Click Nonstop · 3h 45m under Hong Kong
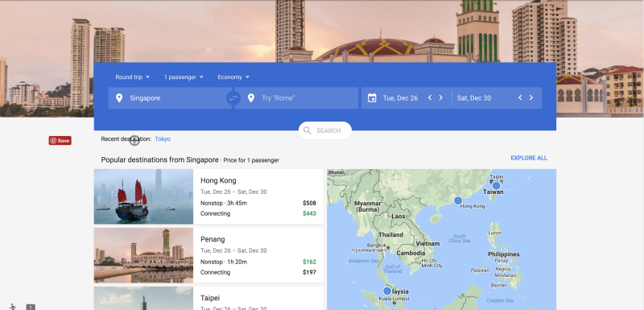Screen dimensions: 644x310 coord(224,203)
